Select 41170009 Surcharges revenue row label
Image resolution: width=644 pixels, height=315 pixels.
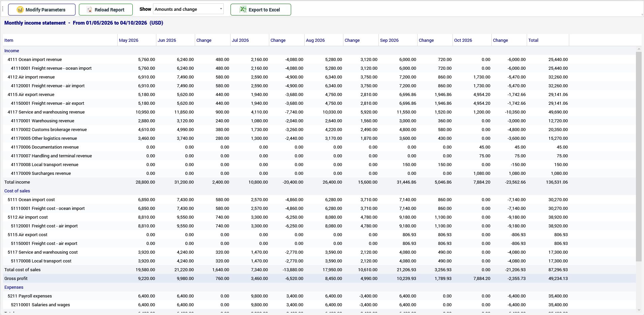tap(41, 174)
